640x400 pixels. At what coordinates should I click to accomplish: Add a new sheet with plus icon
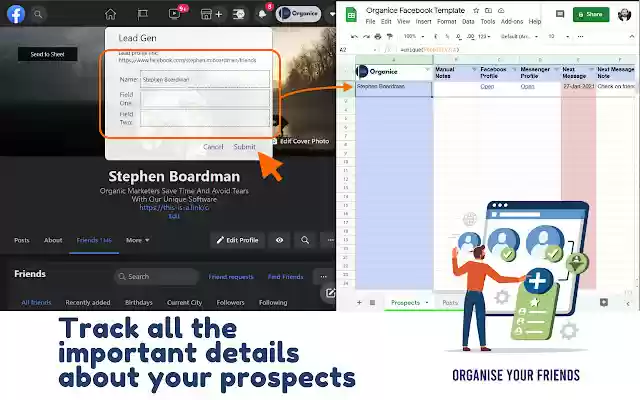pos(359,302)
